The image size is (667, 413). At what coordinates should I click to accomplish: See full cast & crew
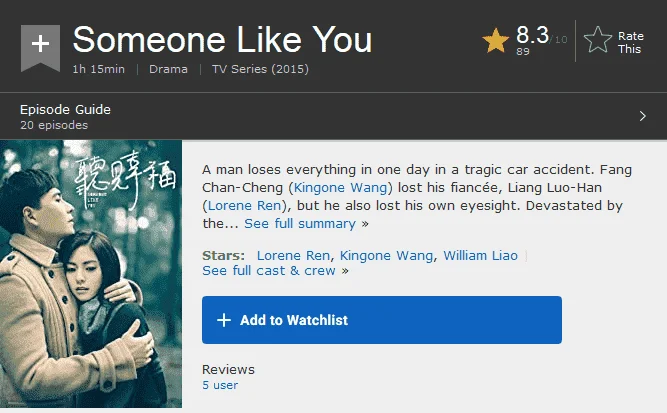pos(269,271)
